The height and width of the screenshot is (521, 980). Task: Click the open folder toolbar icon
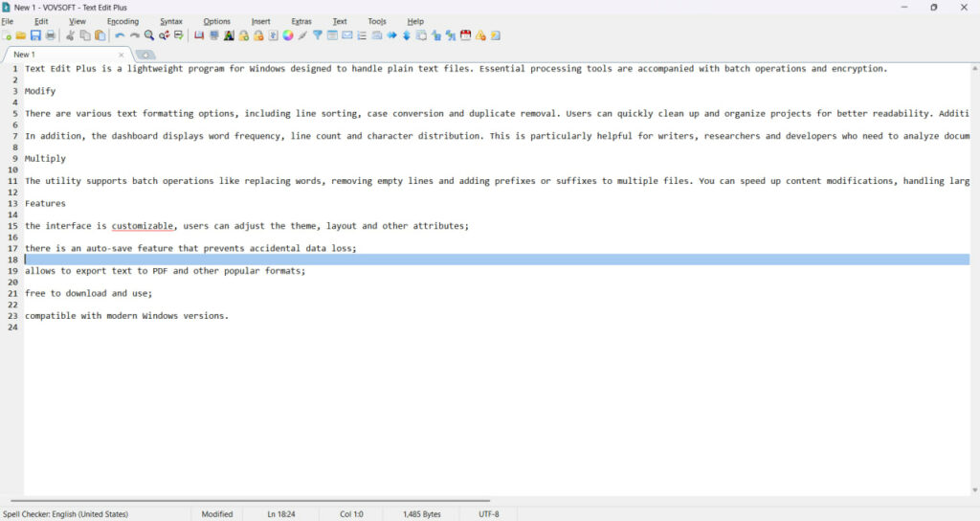(x=21, y=35)
